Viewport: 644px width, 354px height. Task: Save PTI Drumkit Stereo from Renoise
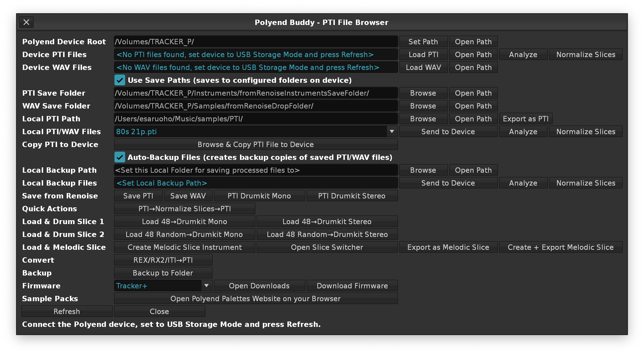pyautogui.click(x=352, y=196)
